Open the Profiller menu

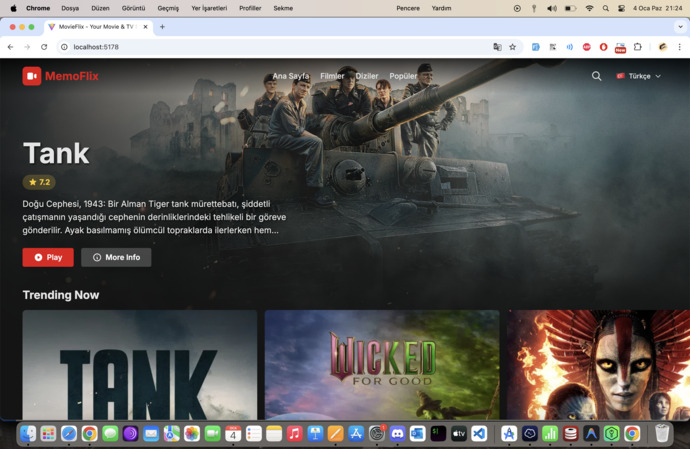250,8
